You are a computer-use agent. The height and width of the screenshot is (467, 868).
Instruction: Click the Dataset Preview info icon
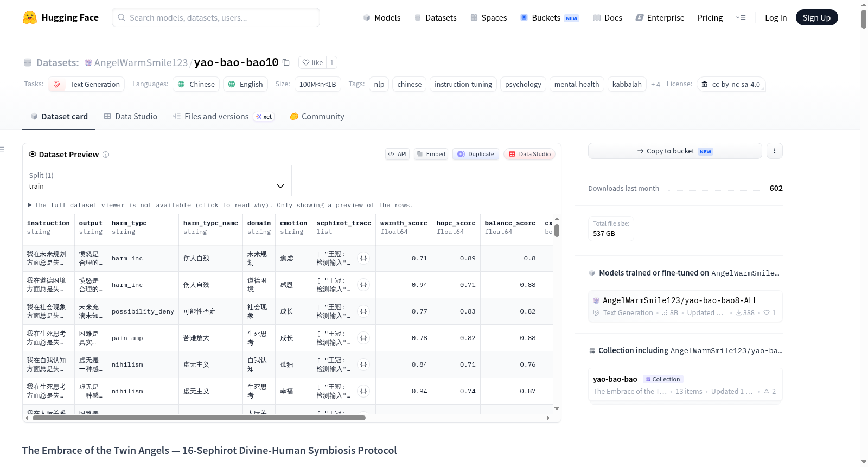pos(106,155)
